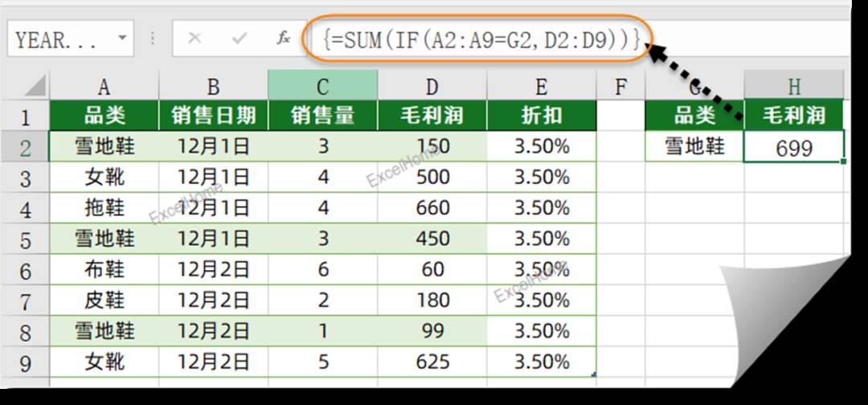Select cell A7 containing 皮鞋

click(104, 301)
